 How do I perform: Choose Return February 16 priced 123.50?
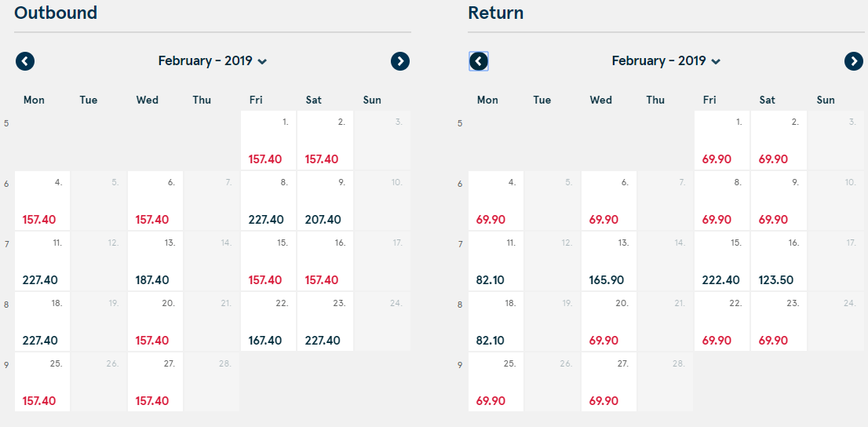click(779, 261)
